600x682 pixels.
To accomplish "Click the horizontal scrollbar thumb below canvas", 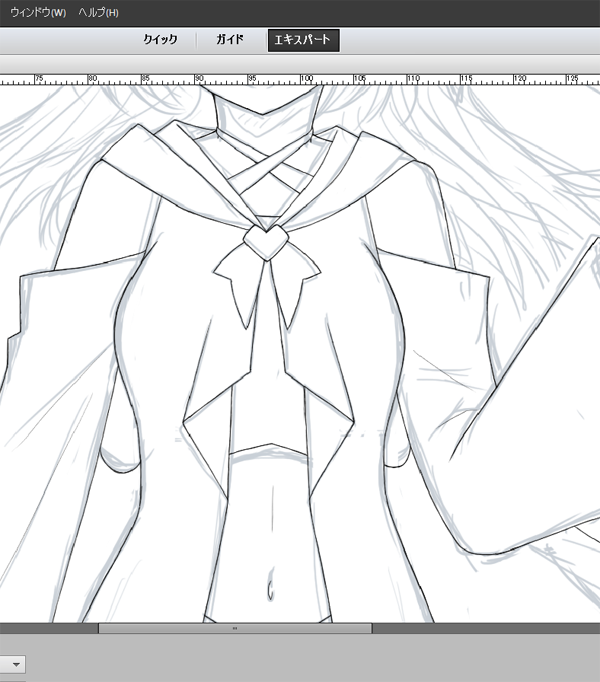I will point(235,628).
